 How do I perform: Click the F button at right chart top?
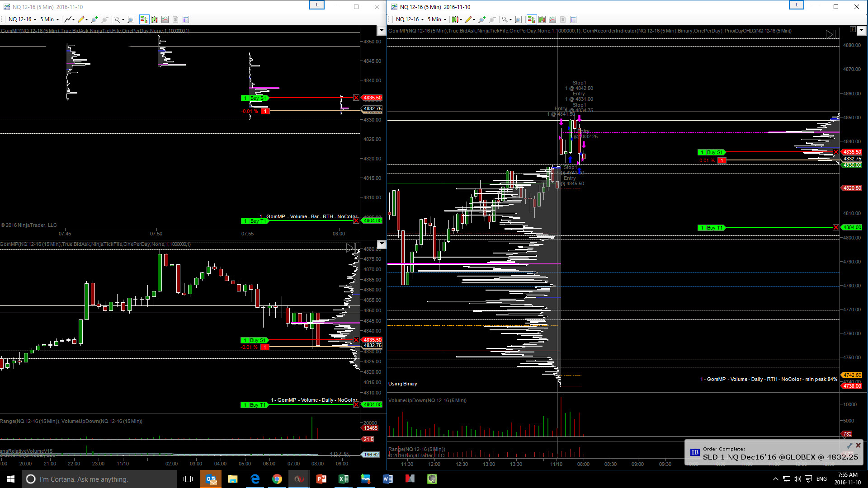(853, 29)
